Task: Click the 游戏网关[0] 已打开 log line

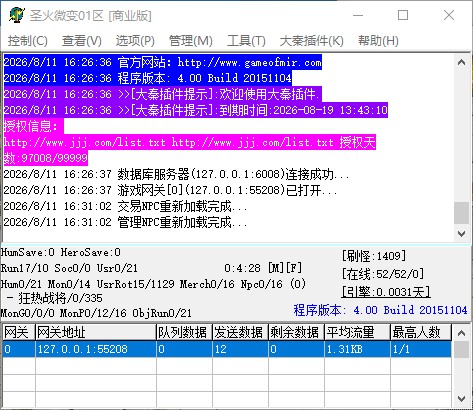Action: (170, 190)
